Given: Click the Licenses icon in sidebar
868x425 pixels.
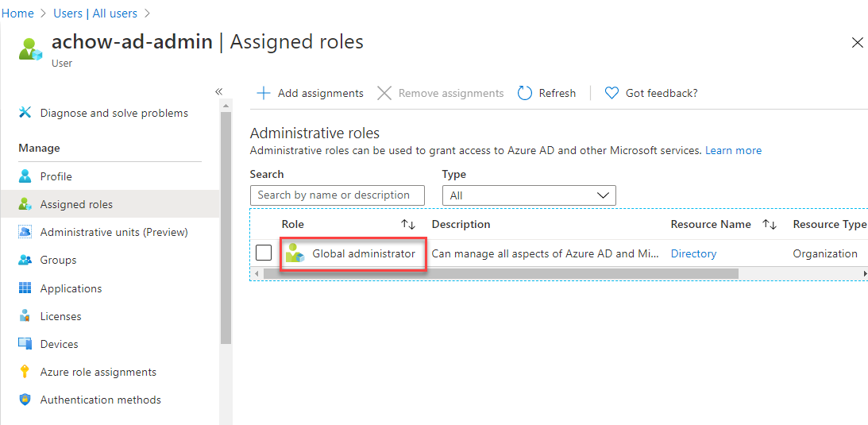Looking at the screenshot, I should (x=25, y=316).
